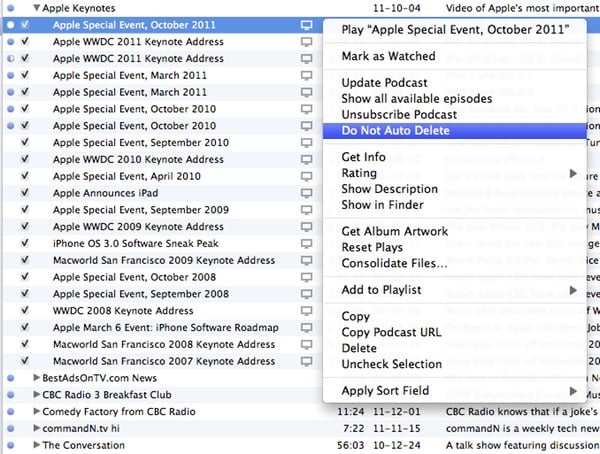Click video icon for iPhone OS 3.0 Software Sneak Peak
This screenshot has width=600, height=454.
pos(307,244)
